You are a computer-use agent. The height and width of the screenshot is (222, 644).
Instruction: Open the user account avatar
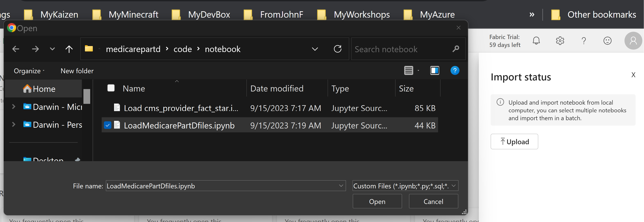(x=633, y=41)
